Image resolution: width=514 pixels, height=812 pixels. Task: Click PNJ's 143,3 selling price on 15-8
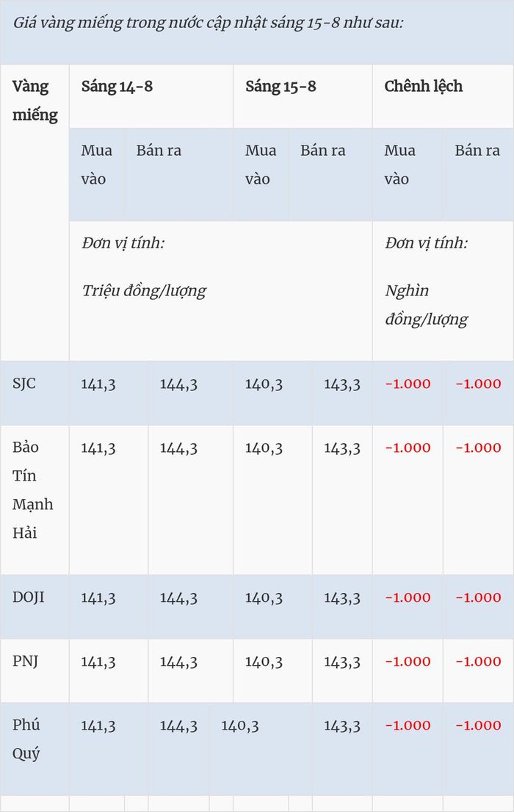[342, 662]
